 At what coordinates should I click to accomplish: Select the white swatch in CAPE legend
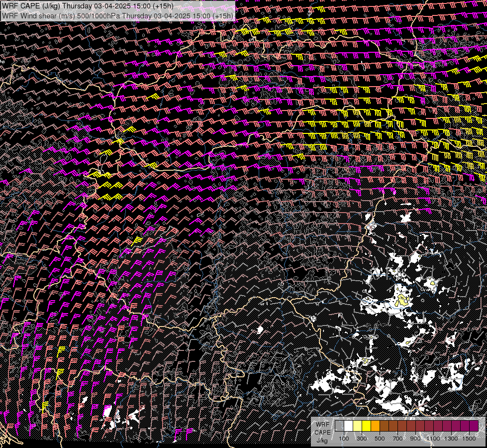pos(349,426)
